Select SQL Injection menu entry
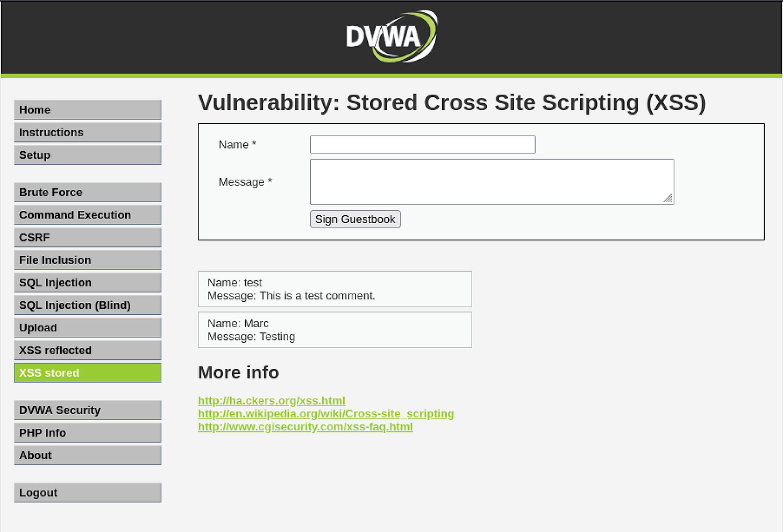Screen dimensions: 783x532 (88, 282)
